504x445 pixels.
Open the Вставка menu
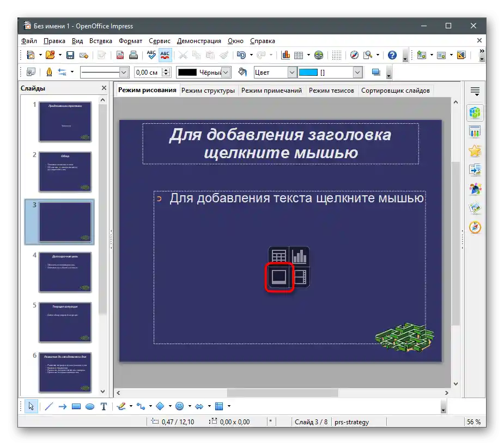pyautogui.click(x=101, y=41)
